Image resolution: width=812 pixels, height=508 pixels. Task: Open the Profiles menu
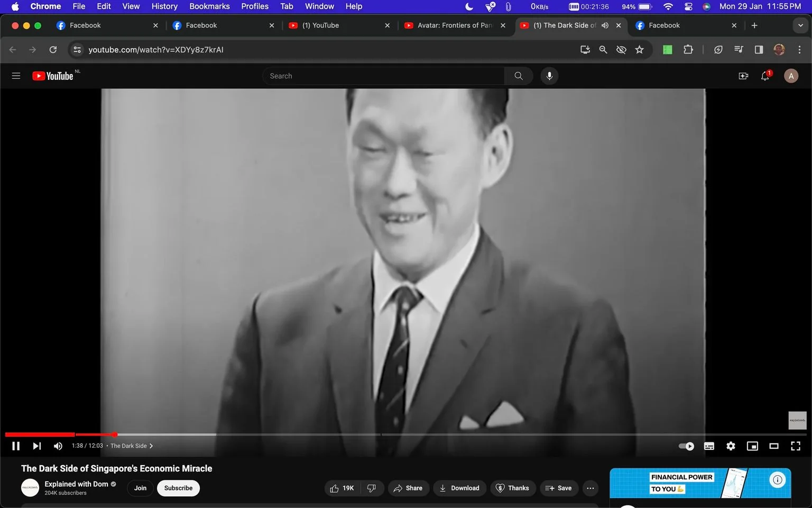click(255, 6)
